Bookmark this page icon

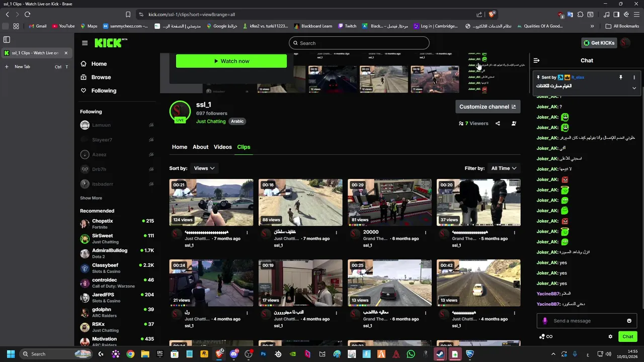128,15
